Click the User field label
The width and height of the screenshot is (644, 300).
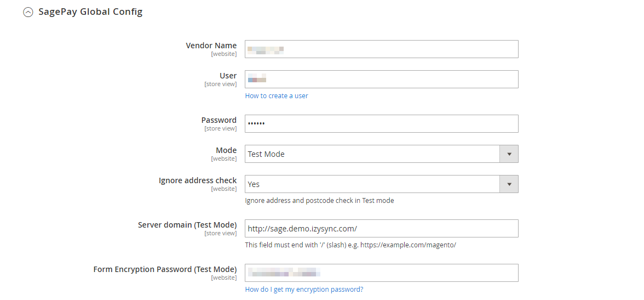click(x=228, y=76)
